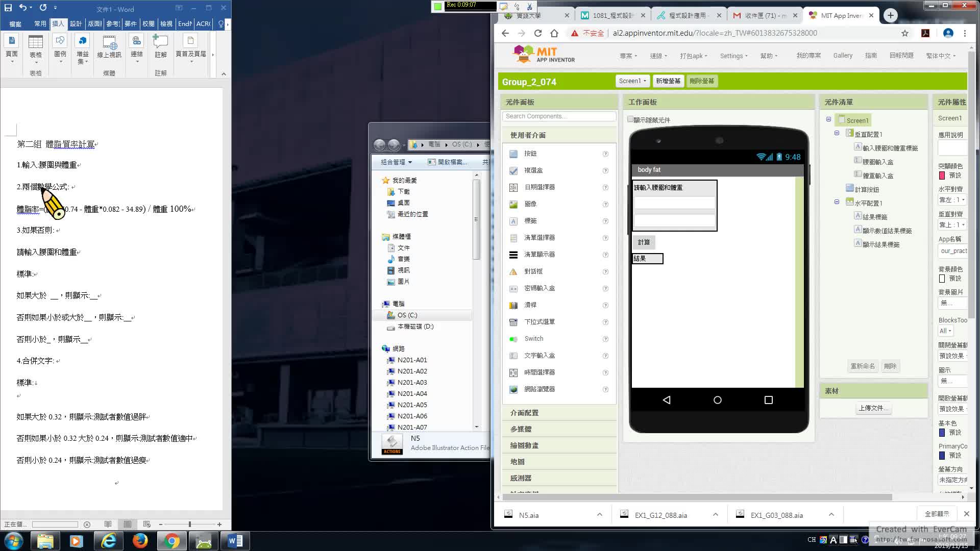980x551 pixels.
Task: Click the home circle on phone preview
Action: click(x=718, y=400)
